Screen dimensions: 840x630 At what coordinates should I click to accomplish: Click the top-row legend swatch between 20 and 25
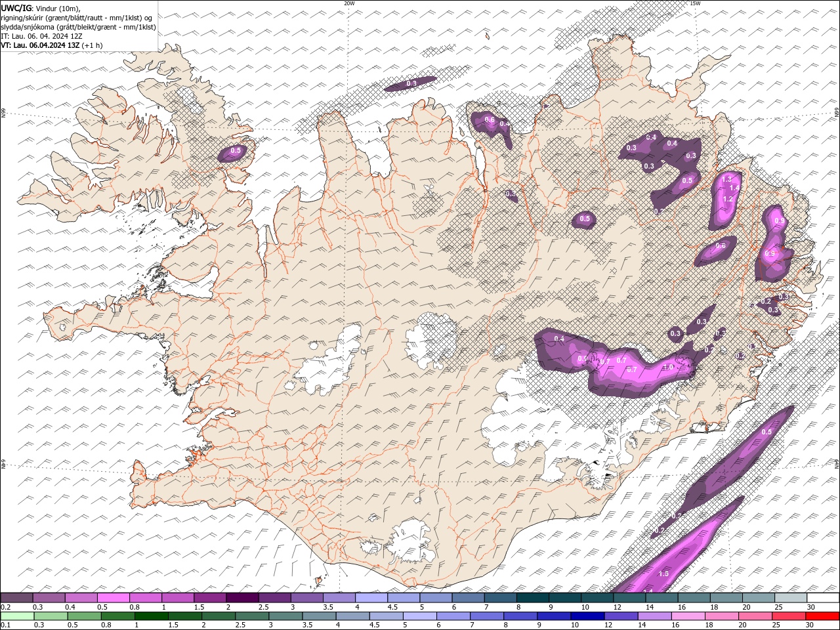point(759,598)
